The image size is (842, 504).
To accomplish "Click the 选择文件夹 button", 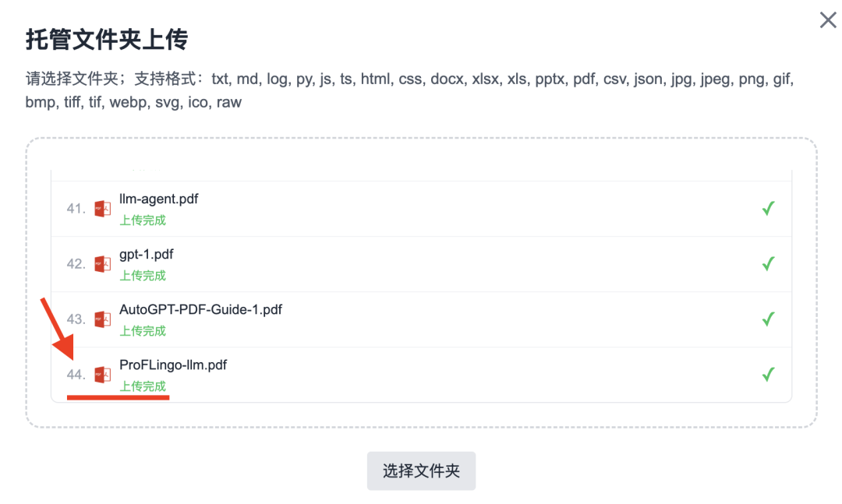I will [x=421, y=471].
